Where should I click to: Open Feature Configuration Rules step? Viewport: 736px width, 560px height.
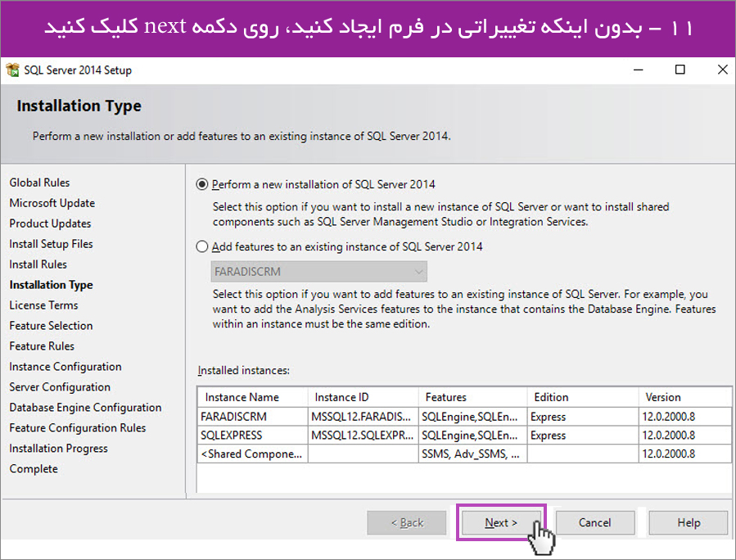pos(78,428)
